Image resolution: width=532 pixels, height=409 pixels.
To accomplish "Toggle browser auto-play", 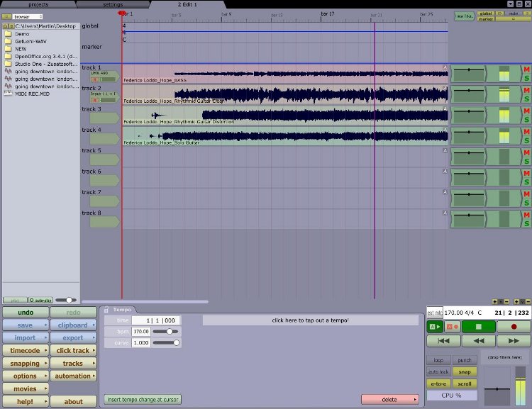I will point(40,300).
